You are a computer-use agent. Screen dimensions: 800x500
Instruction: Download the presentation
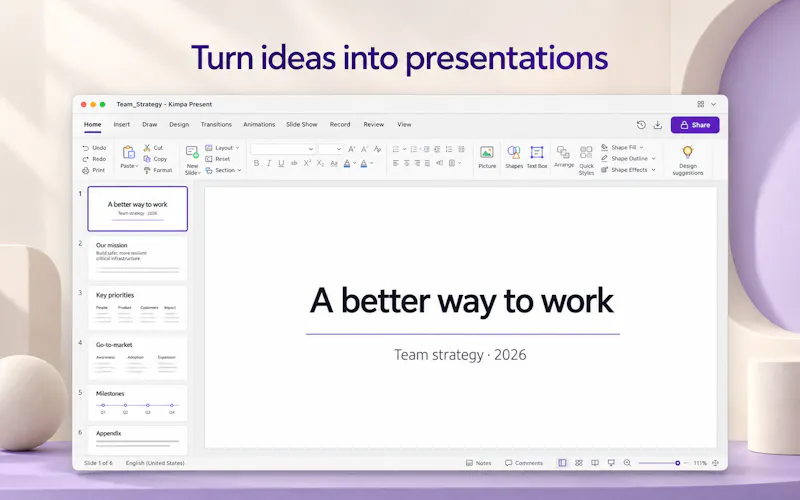(x=658, y=124)
